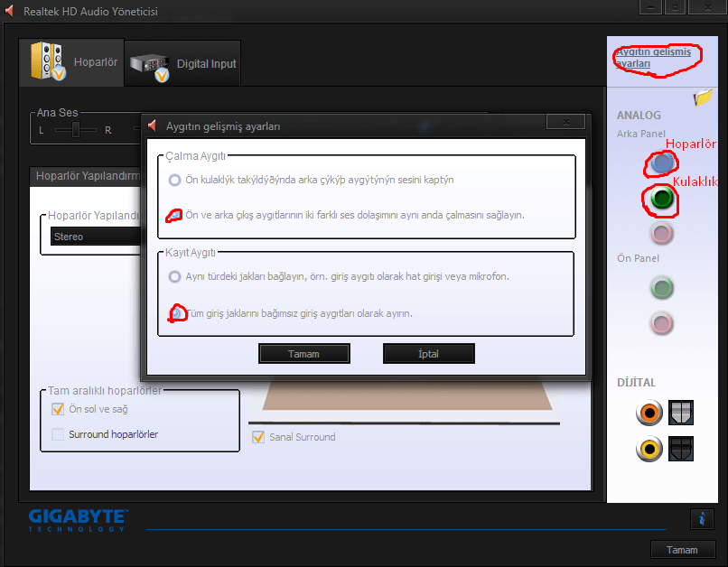This screenshot has width=728, height=567.
Task: Confirm dialog with the Tamam button
Action: coord(303,353)
